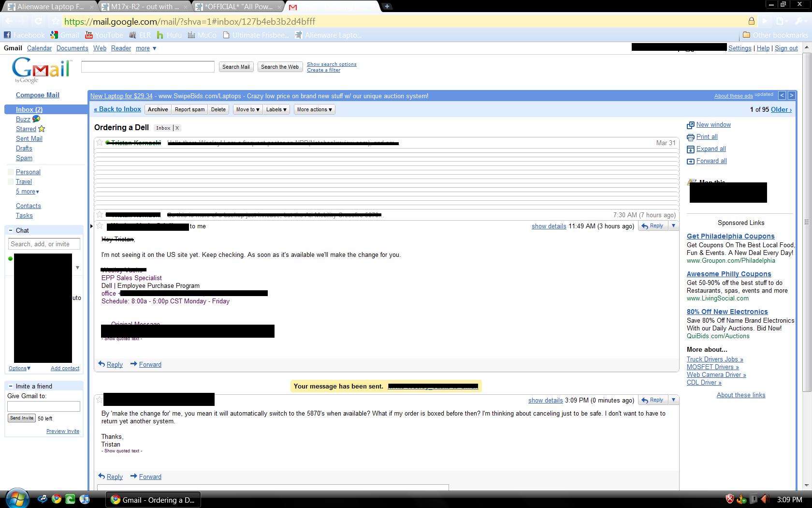This screenshot has width=812, height=508.
Task: Open the YouTube bookmark
Action: tap(104, 35)
